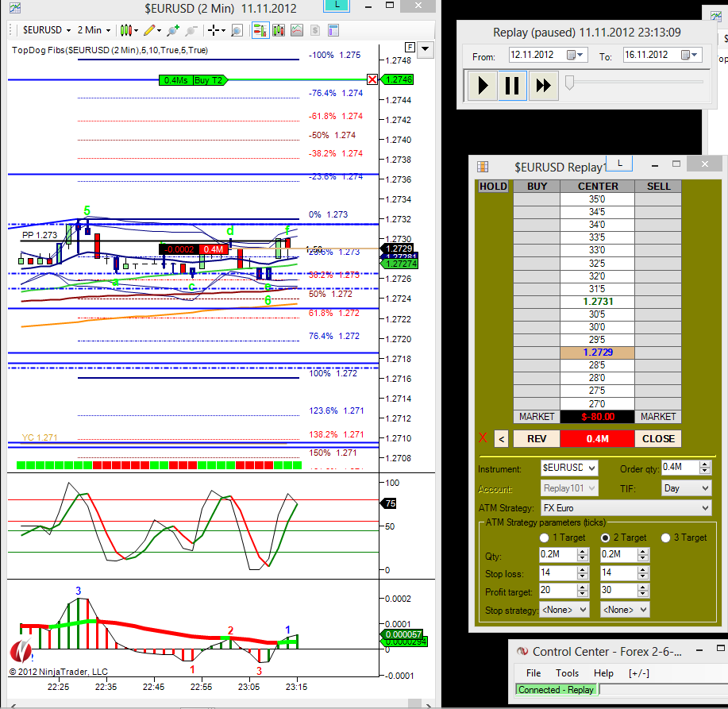Select the drawing tools pencil icon
This screenshot has width=728, height=709.
(x=152, y=31)
